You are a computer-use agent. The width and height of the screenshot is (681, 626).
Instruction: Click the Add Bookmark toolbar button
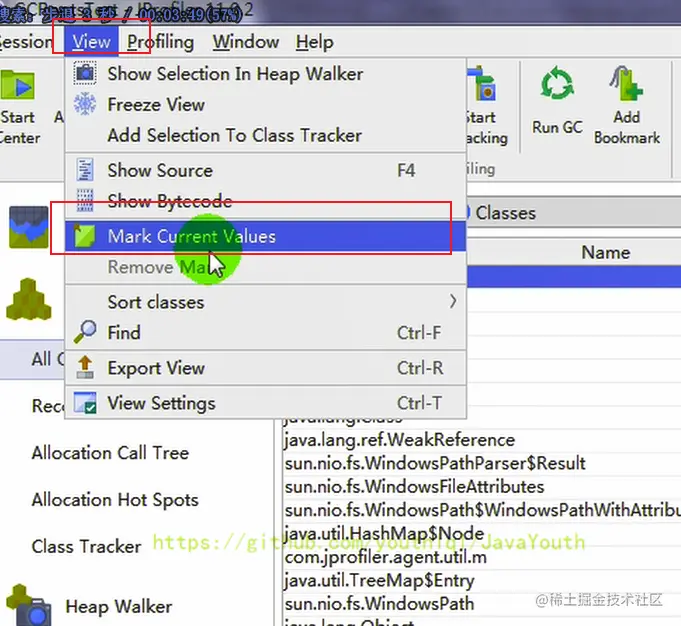point(627,105)
